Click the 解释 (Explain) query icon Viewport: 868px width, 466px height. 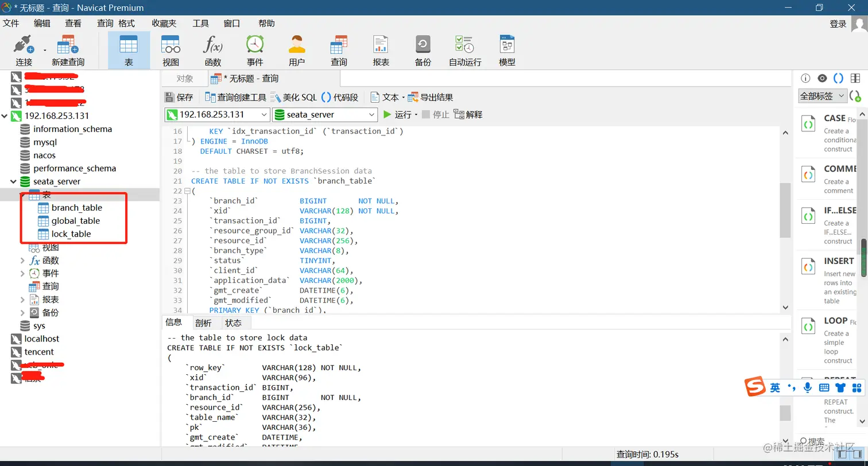pos(468,114)
